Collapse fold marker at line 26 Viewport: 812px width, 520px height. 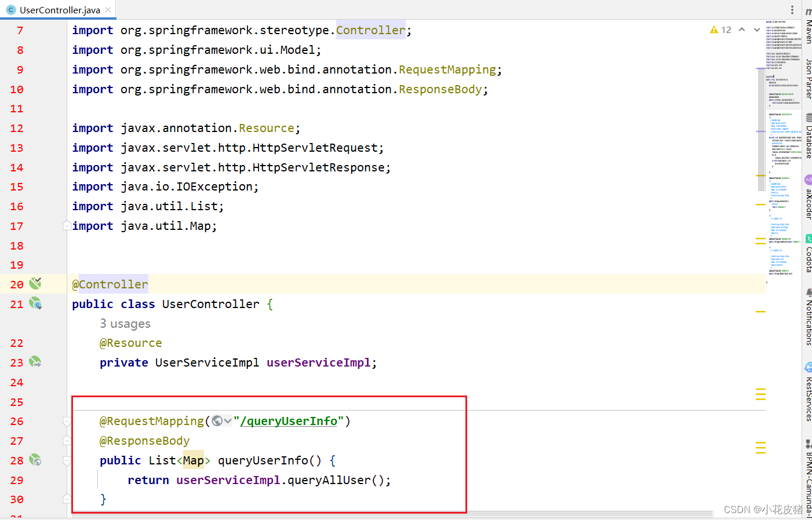(x=67, y=421)
